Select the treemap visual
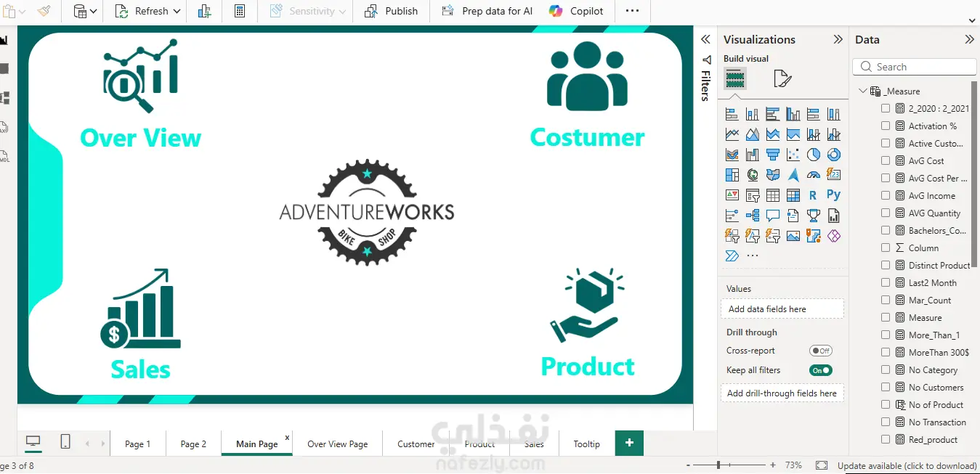Viewport: 980px width, 474px height. point(732,175)
